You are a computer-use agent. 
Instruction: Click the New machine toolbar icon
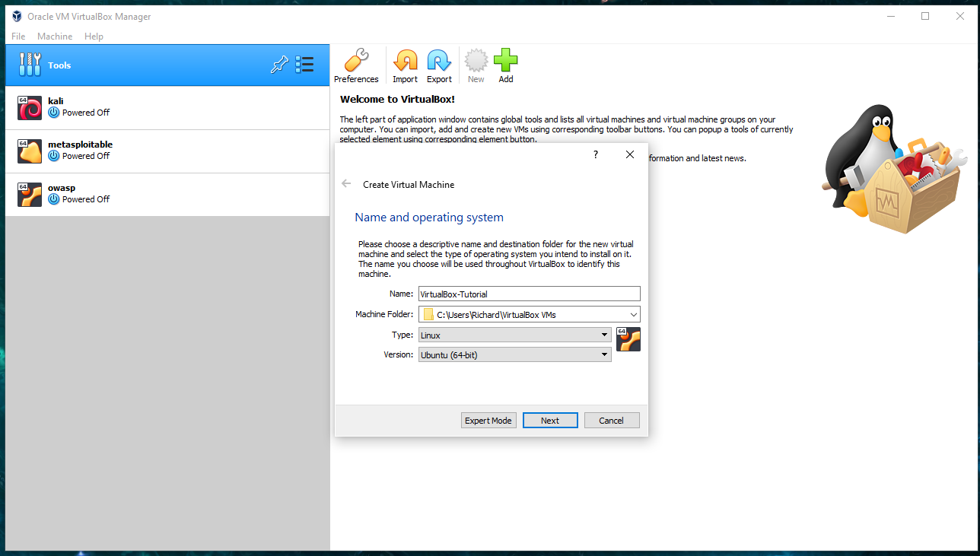(x=476, y=65)
